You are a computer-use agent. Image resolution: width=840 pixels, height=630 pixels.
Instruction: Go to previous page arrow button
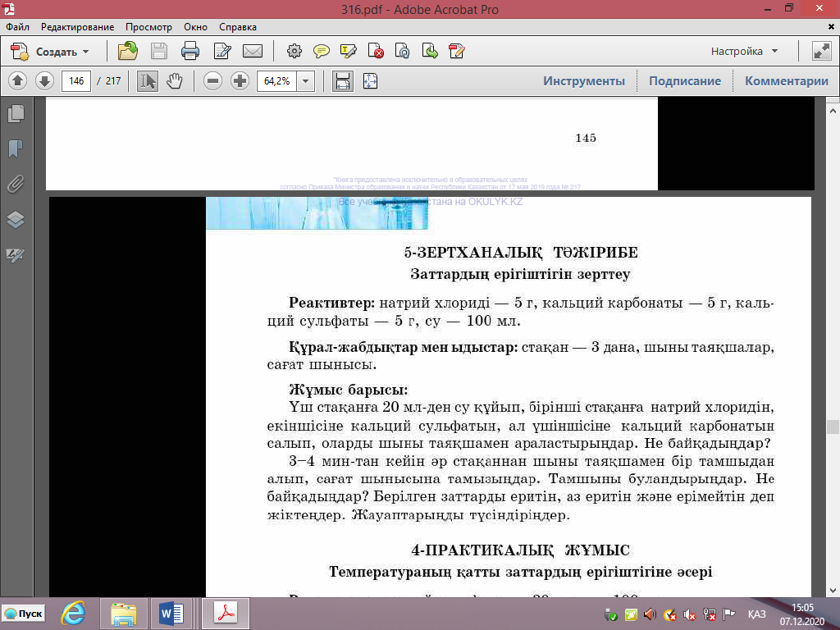click(x=18, y=81)
